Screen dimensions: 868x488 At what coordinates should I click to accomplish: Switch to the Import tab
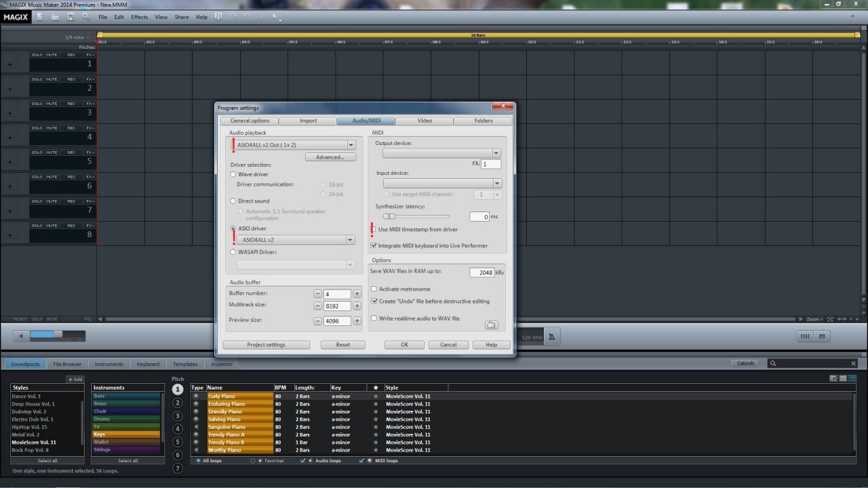point(308,121)
